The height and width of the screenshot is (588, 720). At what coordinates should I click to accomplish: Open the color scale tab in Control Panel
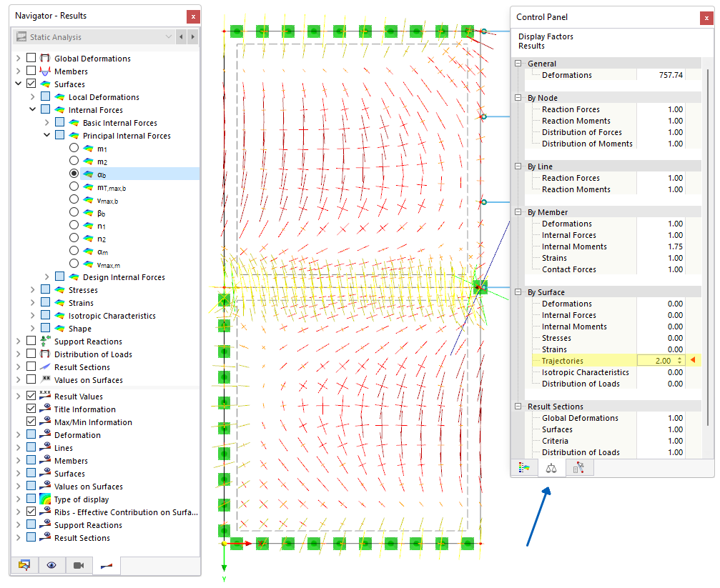point(524,468)
